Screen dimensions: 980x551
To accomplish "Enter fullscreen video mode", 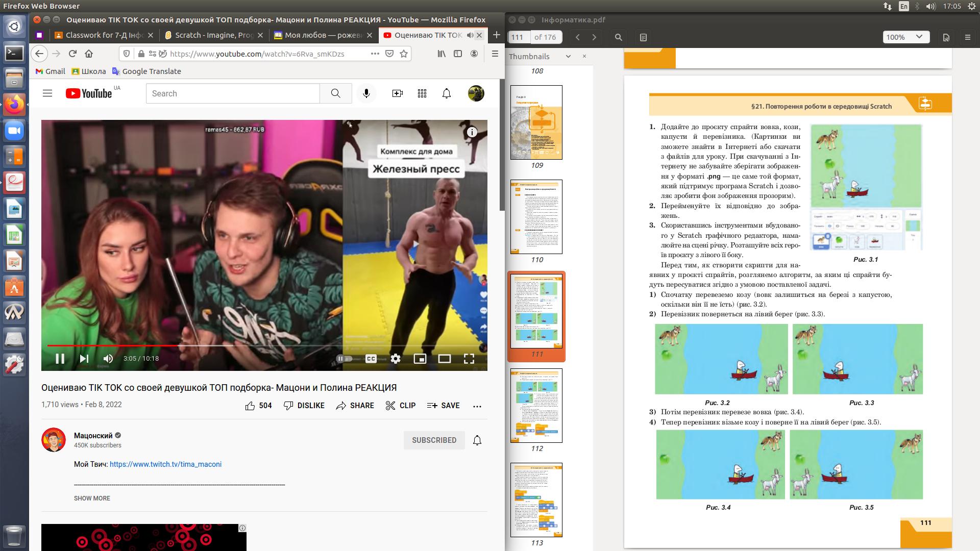I will 469,359.
